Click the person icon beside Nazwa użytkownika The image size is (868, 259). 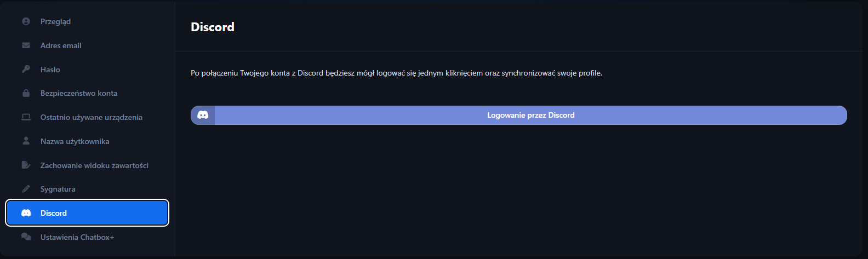click(x=26, y=141)
